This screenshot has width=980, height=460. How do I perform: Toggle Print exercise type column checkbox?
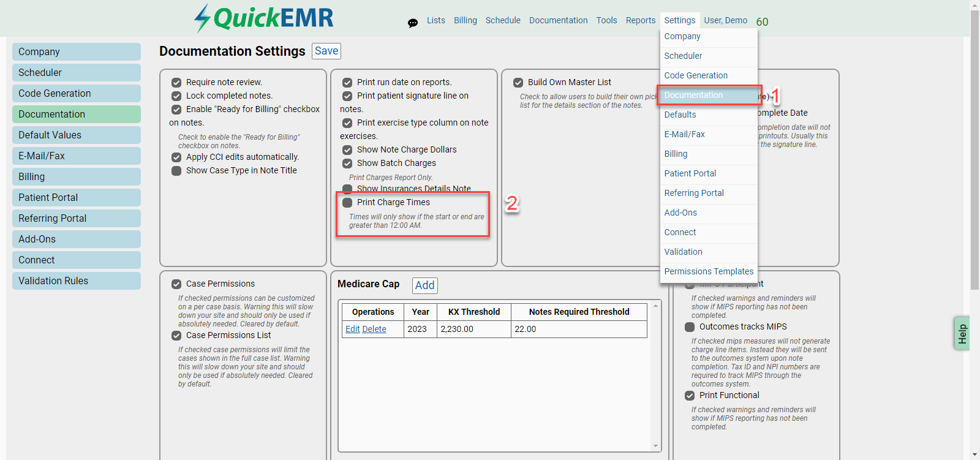(347, 123)
